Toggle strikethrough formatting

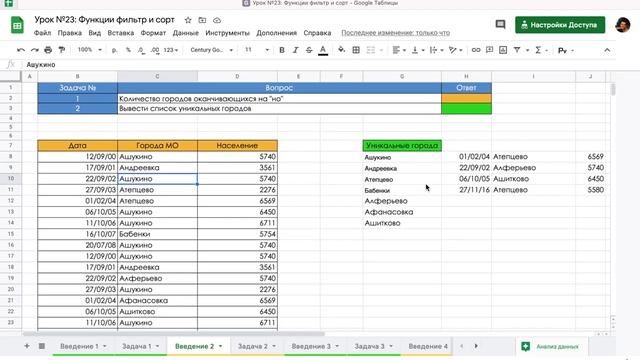click(x=309, y=50)
